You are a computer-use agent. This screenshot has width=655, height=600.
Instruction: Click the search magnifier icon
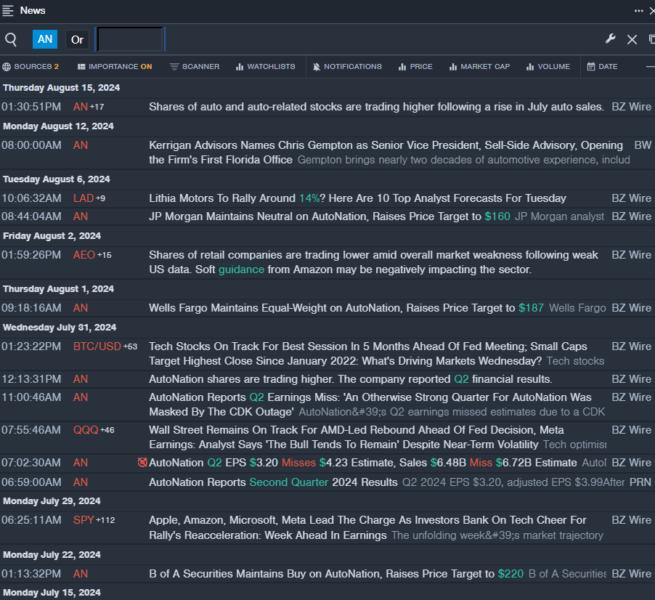pos(10,40)
